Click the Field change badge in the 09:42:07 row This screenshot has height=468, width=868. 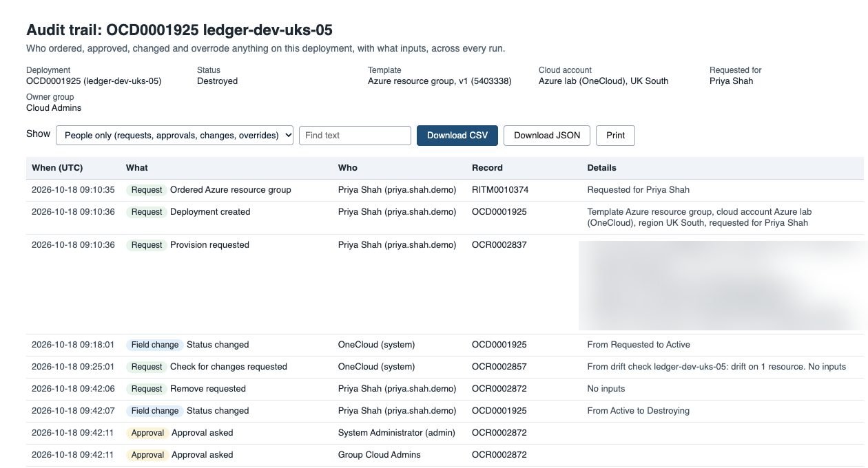pyautogui.click(x=155, y=411)
